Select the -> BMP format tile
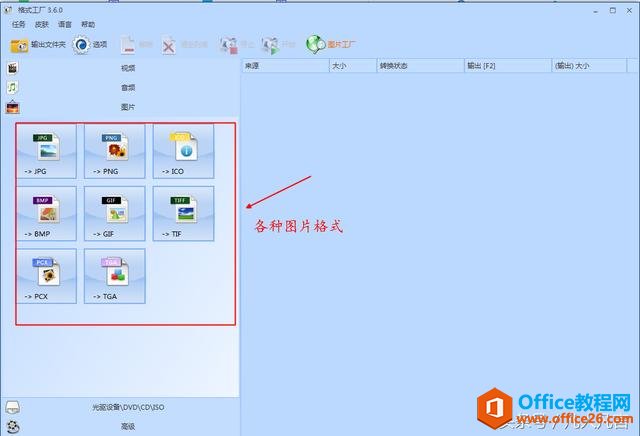This screenshot has width=640, height=436. (47, 214)
